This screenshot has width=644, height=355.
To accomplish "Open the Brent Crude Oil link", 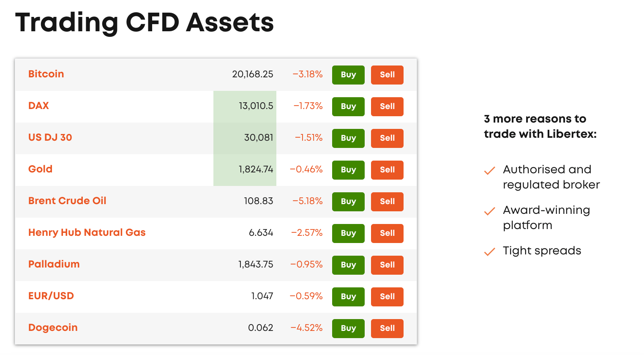I will 67,201.
